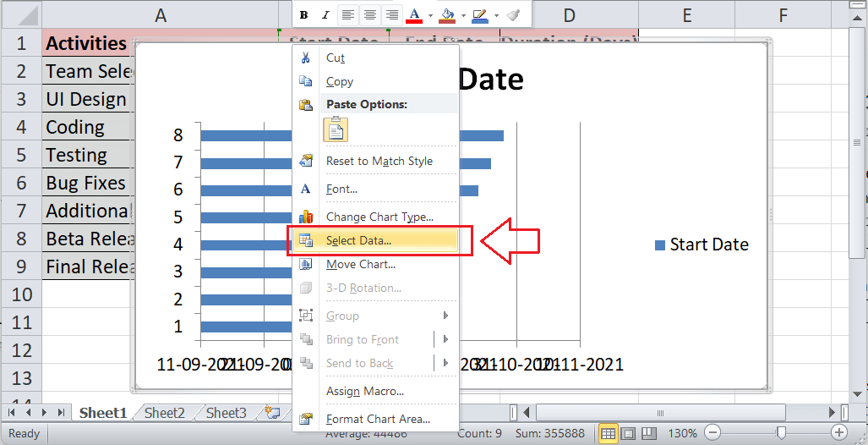
Task: Click Reset to Match Style icon
Action: 306,161
